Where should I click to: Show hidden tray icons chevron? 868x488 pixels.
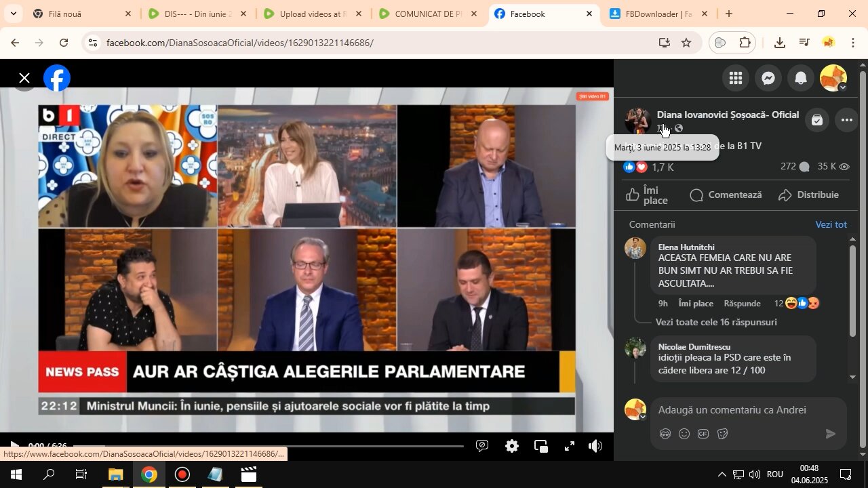[722, 474]
